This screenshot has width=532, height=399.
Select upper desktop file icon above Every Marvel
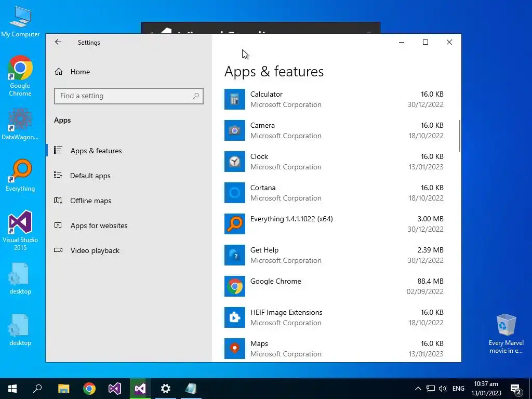click(x=20, y=278)
